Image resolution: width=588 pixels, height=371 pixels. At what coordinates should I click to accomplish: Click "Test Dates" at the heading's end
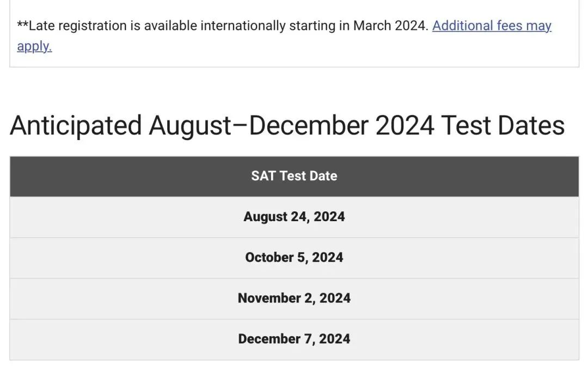pos(503,126)
